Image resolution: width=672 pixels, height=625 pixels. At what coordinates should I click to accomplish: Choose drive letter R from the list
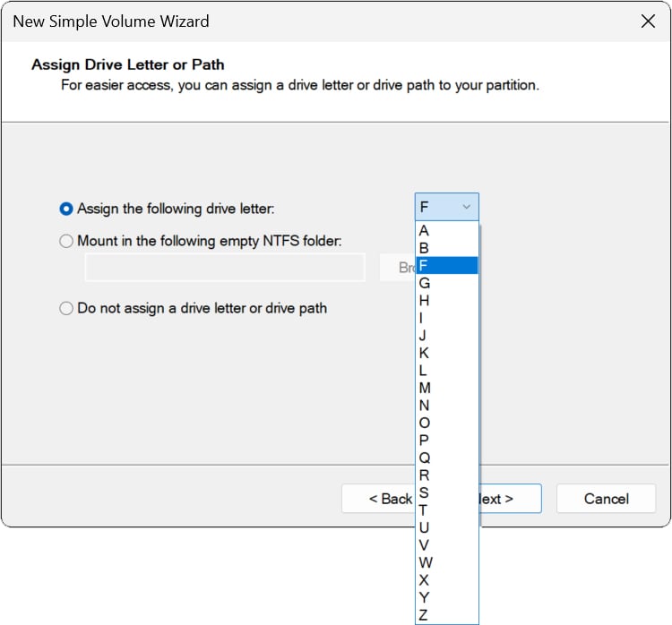(446, 475)
